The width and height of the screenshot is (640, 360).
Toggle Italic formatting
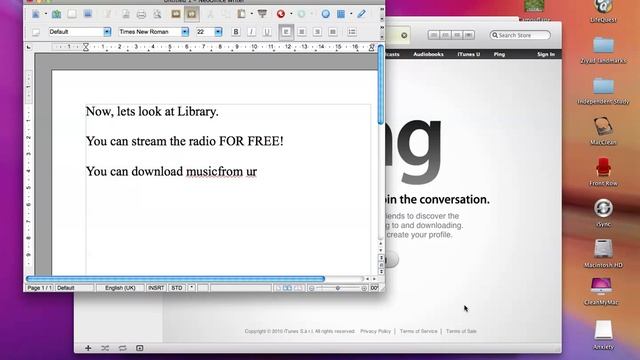click(x=251, y=32)
